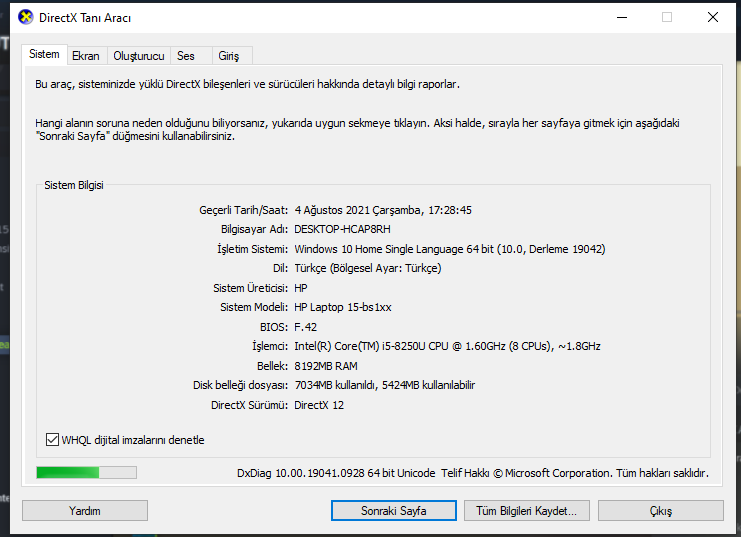Click the Bilgisayar Adı label
The height and width of the screenshot is (537, 741).
[254, 229]
